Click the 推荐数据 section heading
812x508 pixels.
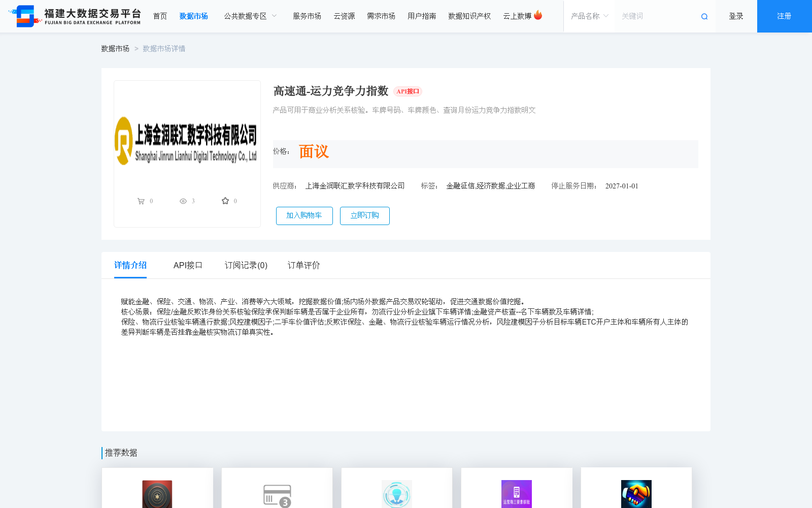[121, 453]
